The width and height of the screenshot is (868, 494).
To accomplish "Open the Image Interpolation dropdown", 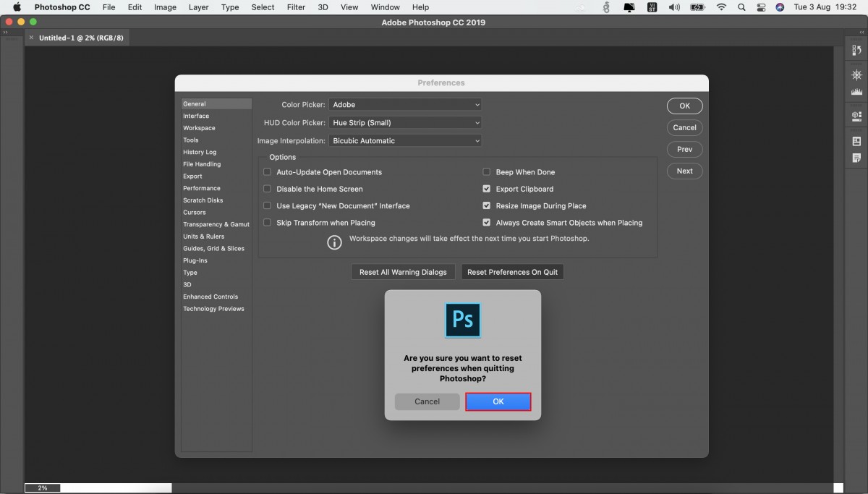I will point(405,141).
